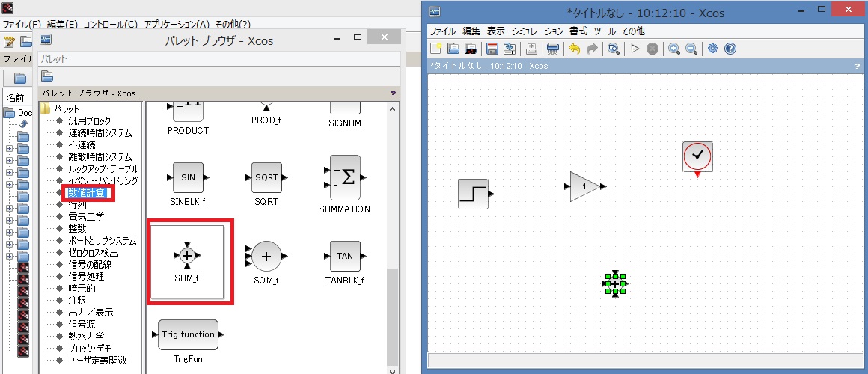The height and width of the screenshot is (374, 868).
Task: Create a new diagram in the Xcos toolbar
Action: [437, 49]
